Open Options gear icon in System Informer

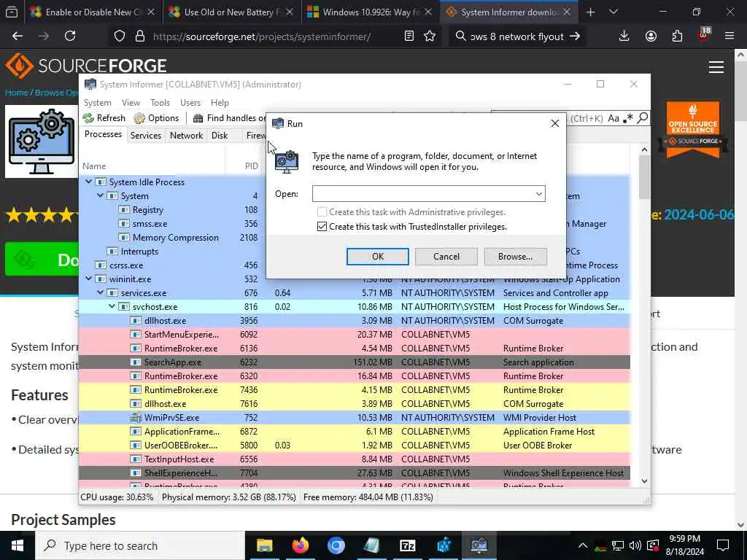139,118
